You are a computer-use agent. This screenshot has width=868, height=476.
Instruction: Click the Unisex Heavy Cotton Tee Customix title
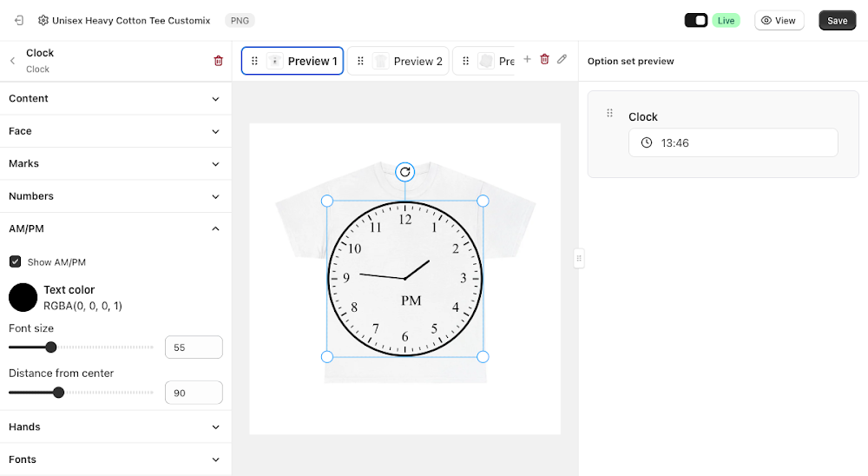(131, 21)
